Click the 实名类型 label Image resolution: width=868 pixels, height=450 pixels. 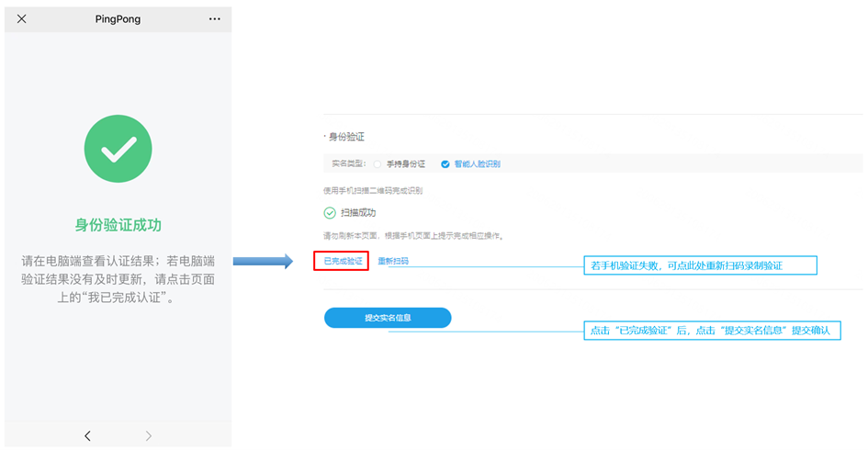[349, 163]
